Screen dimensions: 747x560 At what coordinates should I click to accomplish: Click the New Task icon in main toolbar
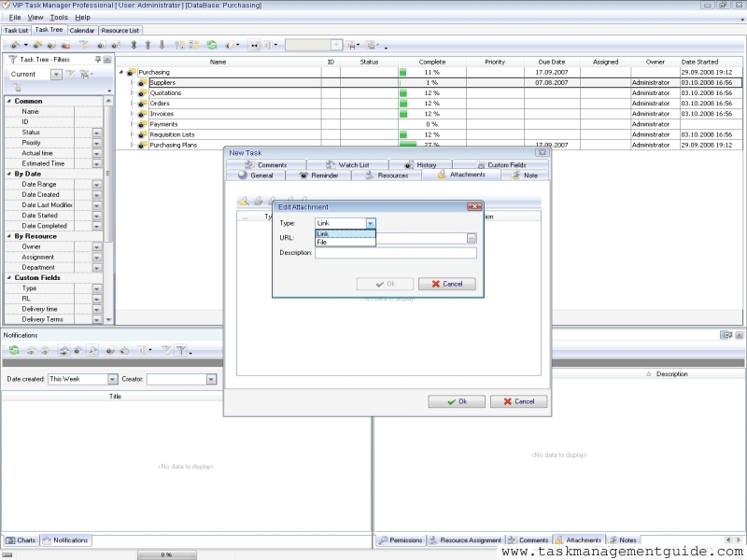pos(16,45)
